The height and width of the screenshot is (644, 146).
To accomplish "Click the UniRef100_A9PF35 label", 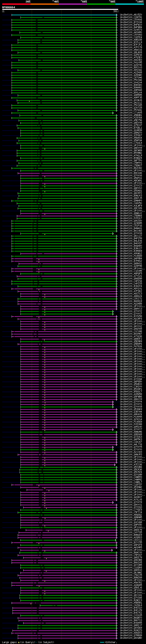I will 131,98.
